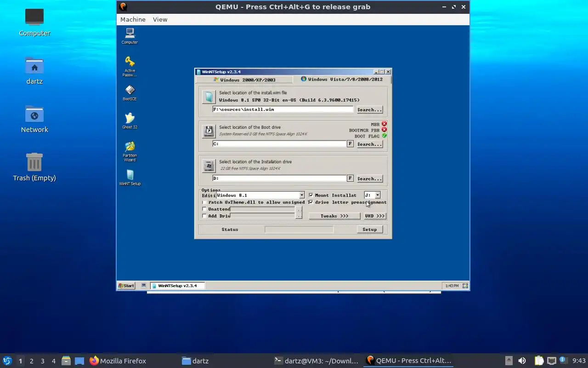Click the red BOOTMGR PBR status icon
Screen dimensions: 588x368
pyautogui.click(x=384, y=130)
